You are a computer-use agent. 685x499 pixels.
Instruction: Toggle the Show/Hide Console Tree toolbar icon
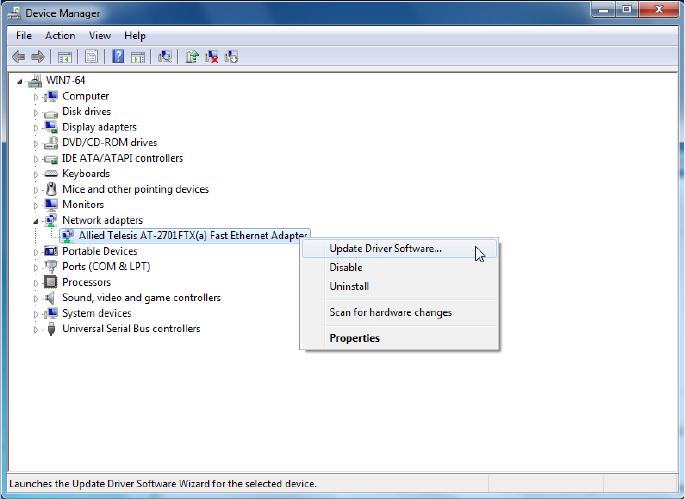65,57
